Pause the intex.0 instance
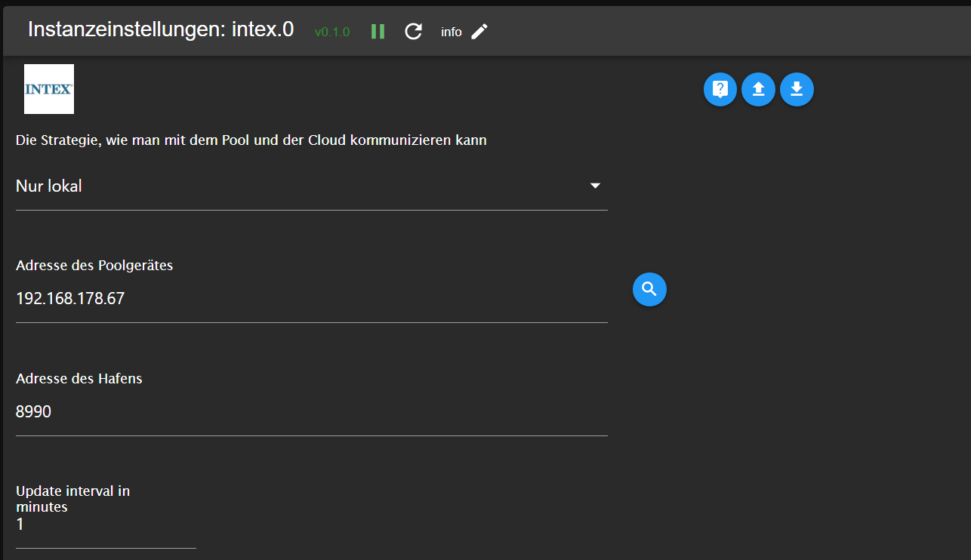Viewport: 971px width, 560px height. tap(378, 31)
